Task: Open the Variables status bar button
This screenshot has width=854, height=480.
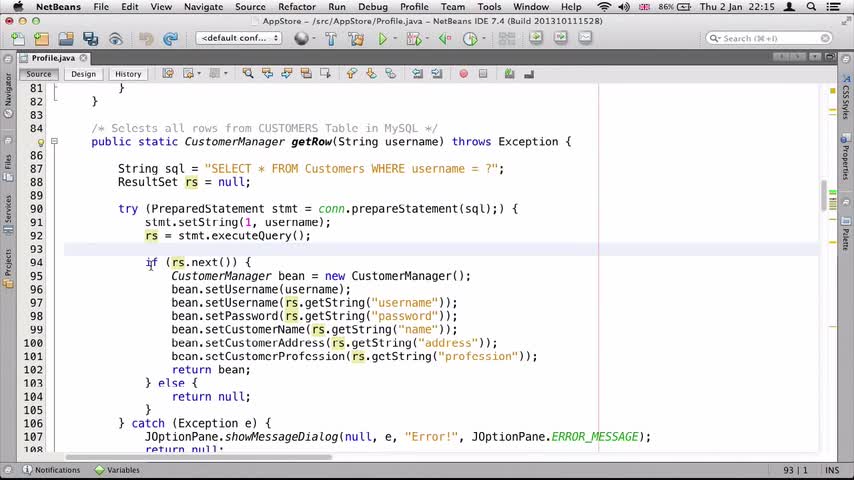Action: (x=117, y=470)
